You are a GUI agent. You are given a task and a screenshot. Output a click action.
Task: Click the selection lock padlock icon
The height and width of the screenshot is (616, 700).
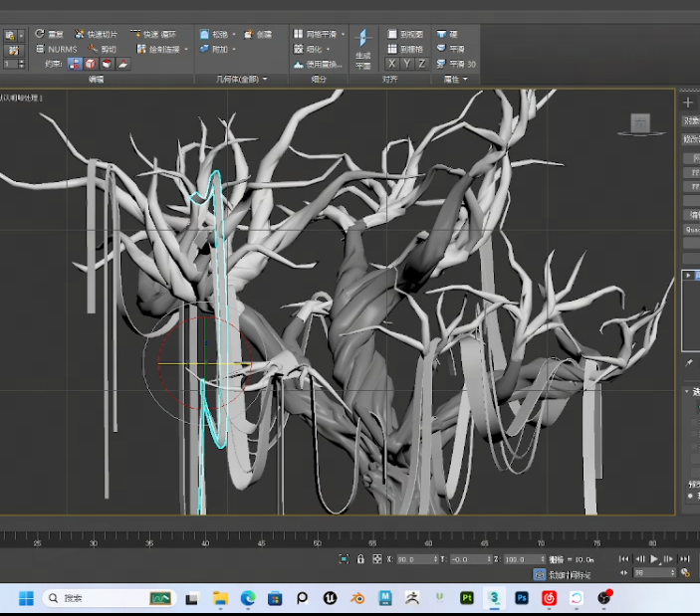360,559
